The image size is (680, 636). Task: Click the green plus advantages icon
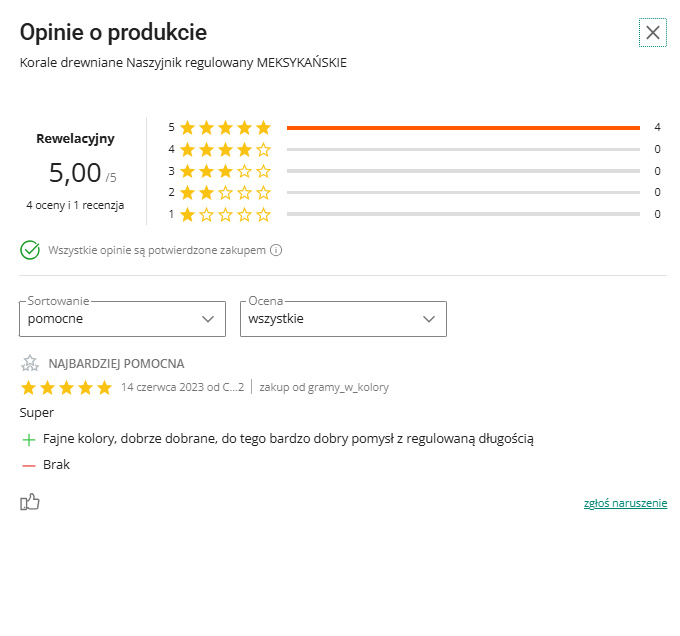tap(29, 439)
